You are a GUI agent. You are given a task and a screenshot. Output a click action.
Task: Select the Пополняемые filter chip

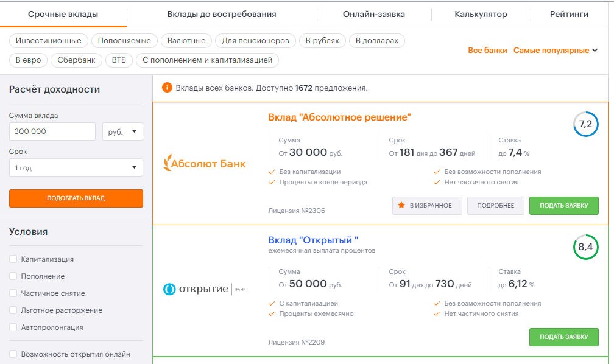click(124, 40)
